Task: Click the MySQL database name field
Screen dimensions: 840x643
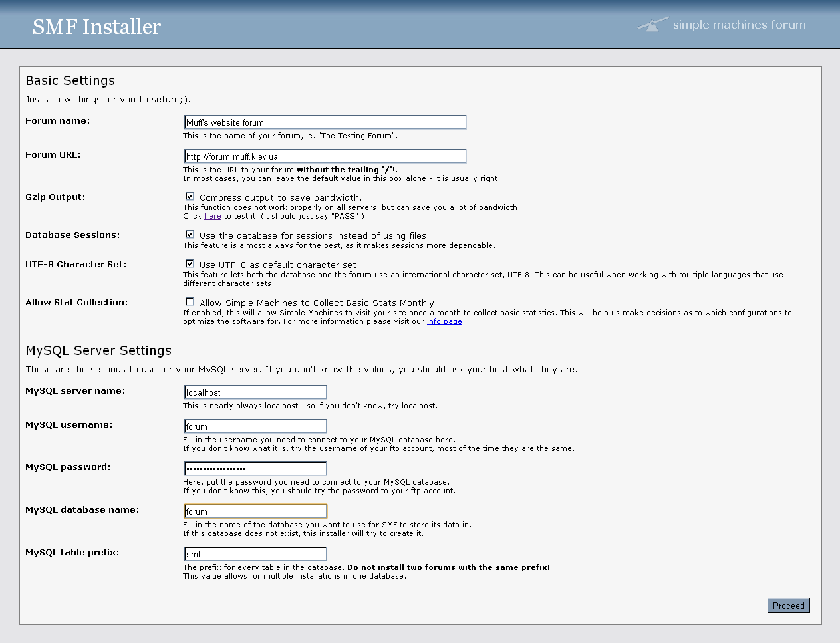Action: click(x=255, y=511)
